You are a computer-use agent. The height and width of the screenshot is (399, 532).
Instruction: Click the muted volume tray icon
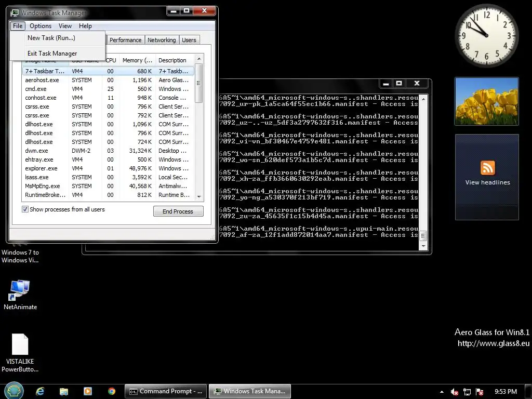[x=454, y=392]
